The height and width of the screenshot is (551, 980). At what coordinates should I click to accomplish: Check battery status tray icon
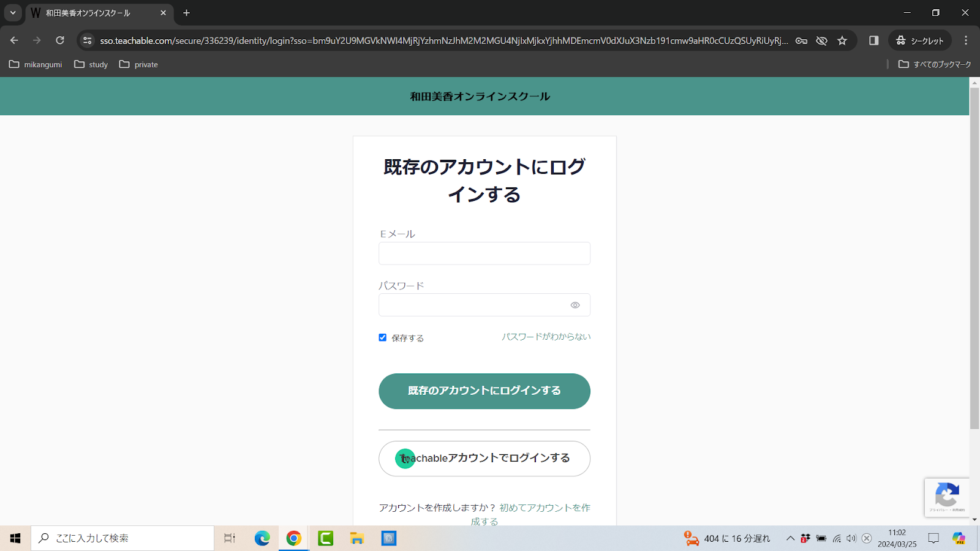[821, 538]
